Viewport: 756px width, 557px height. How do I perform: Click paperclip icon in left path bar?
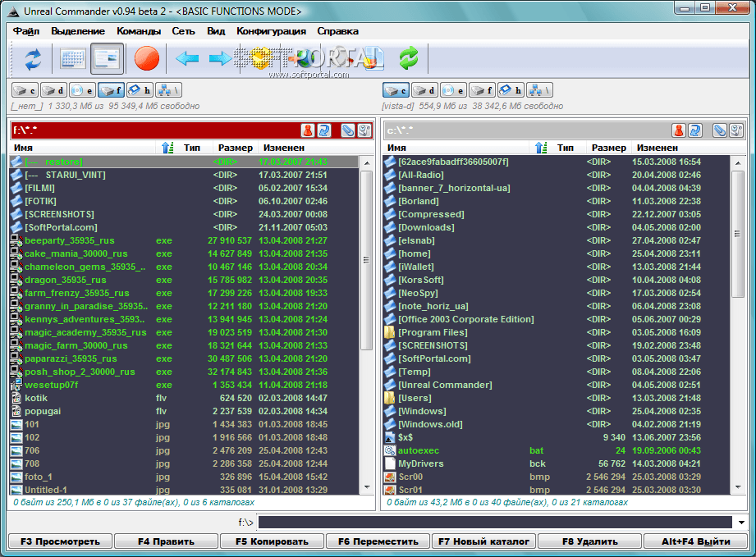click(347, 130)
